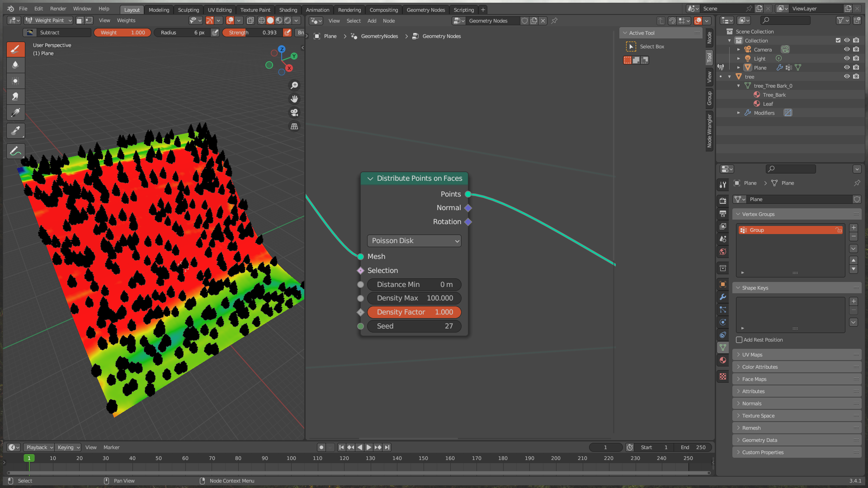Open the node editor Add menu
Image resolution: width=868 pixels, height=488 pixels.
(x=372, y=21)
